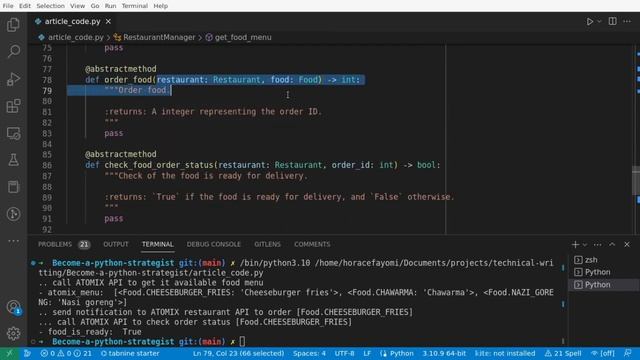Open the Extensions view
This screenshot has width=640, height=360.
click(x=13, y=106)
